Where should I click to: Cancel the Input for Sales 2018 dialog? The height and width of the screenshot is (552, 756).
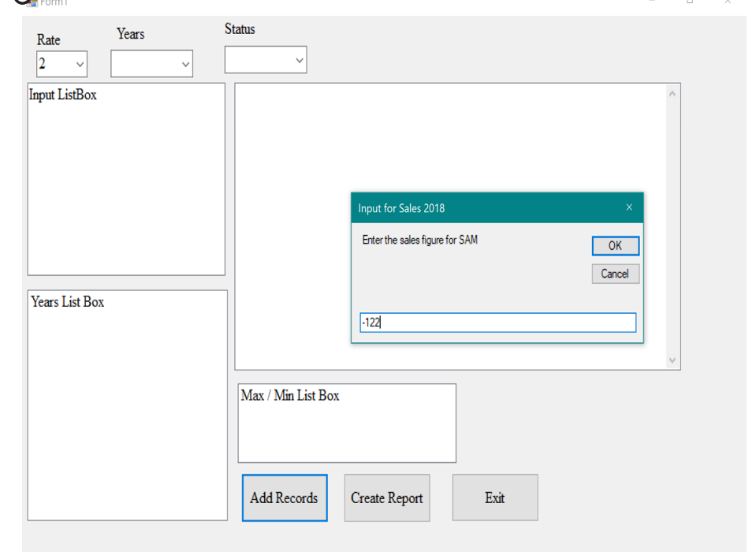615,274
